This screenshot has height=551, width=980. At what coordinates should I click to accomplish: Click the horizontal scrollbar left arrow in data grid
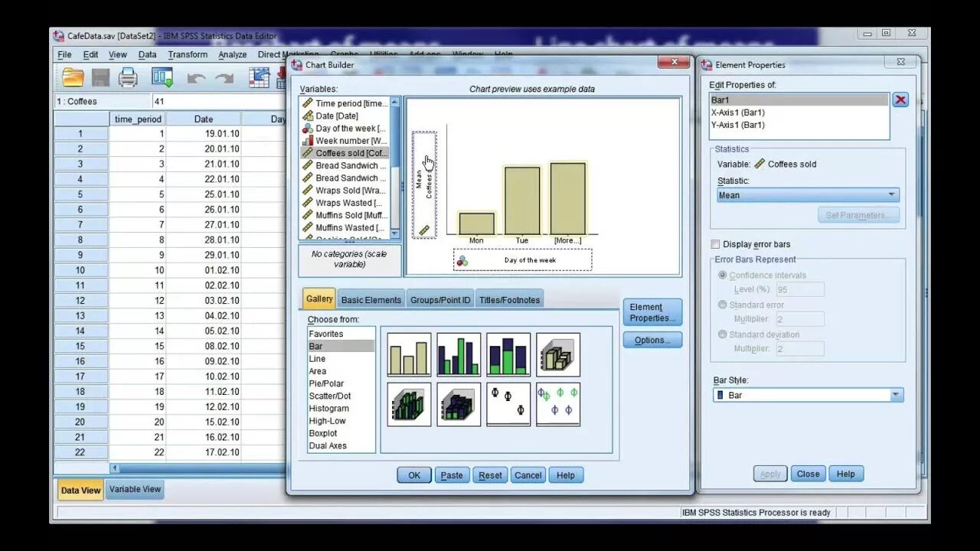(x=115, y=468)
